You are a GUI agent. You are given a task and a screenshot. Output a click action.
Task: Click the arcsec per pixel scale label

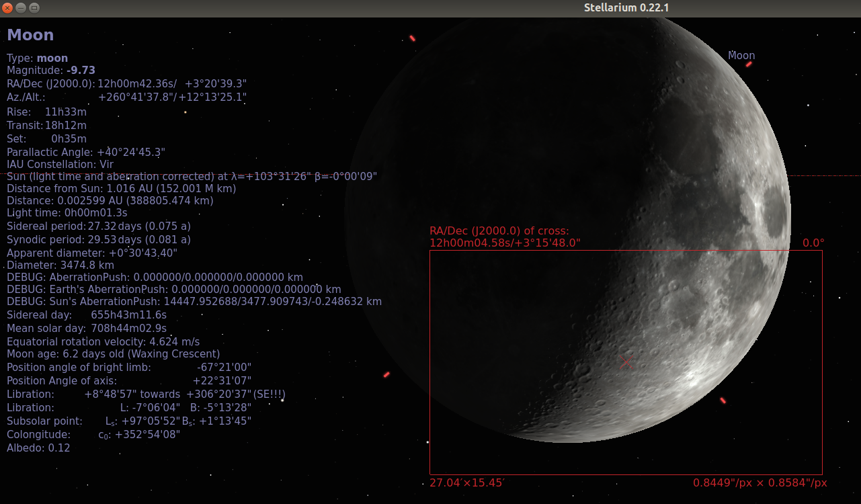click(760, 482)
